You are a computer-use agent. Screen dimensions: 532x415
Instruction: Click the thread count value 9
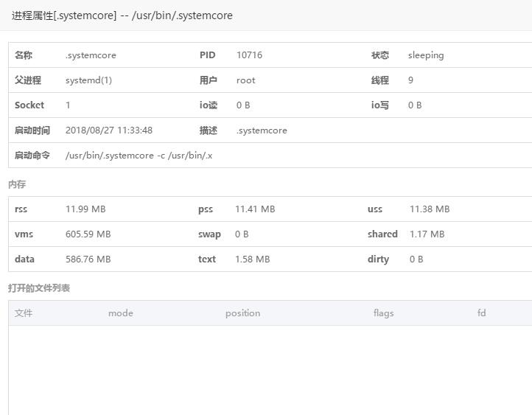(410, 80)
